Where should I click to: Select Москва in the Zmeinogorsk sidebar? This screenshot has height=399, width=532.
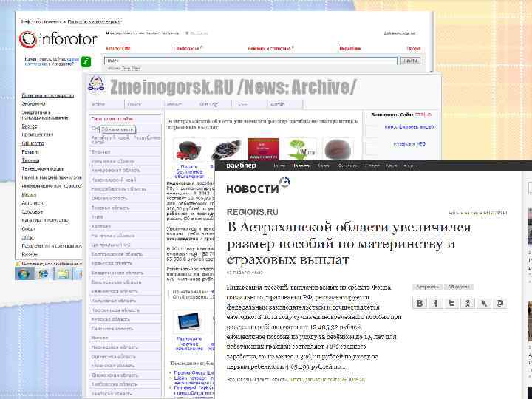pyautogui.click(x=100, y=338)
